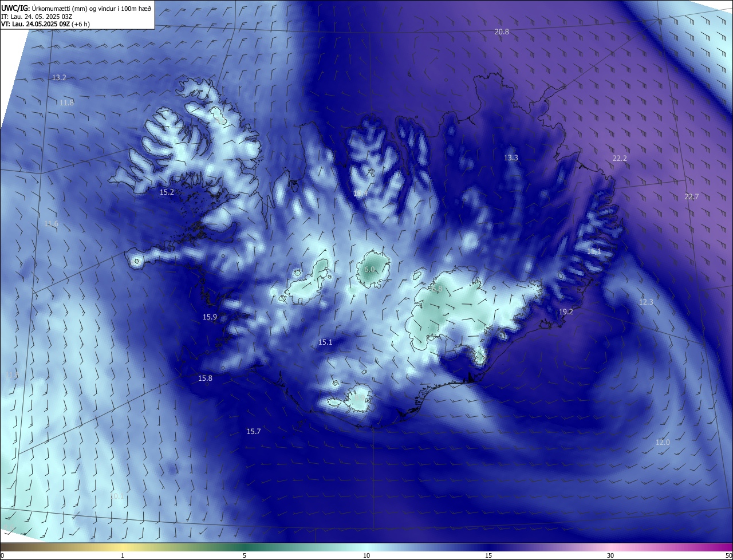Click the 13.2 value label
Screen dimensions: 733x560
click(59, 78)
